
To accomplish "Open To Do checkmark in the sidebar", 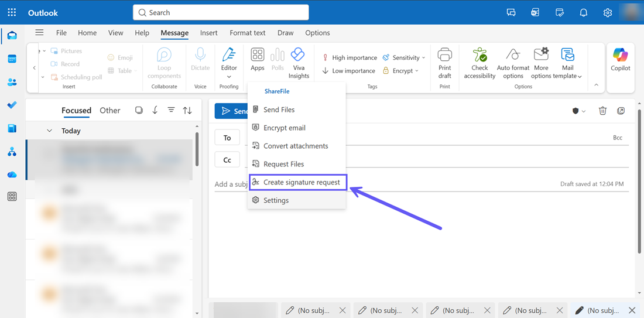I will [12, 105].
